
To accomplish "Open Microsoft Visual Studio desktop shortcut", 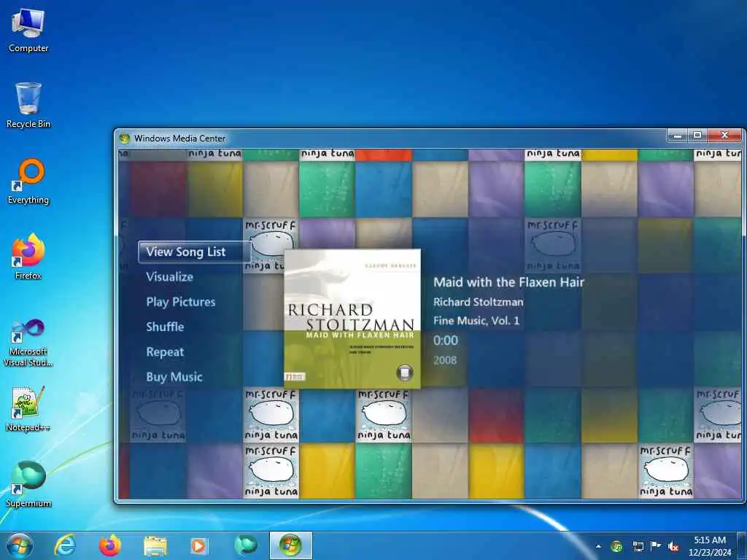I will 28,343.
